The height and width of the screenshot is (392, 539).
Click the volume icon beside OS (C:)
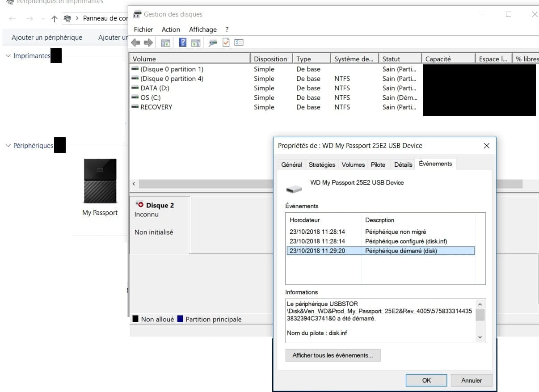point(135,97)
